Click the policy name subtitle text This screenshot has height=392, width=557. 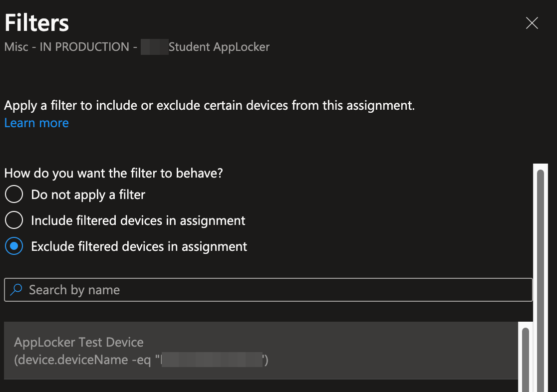[136, 46]
